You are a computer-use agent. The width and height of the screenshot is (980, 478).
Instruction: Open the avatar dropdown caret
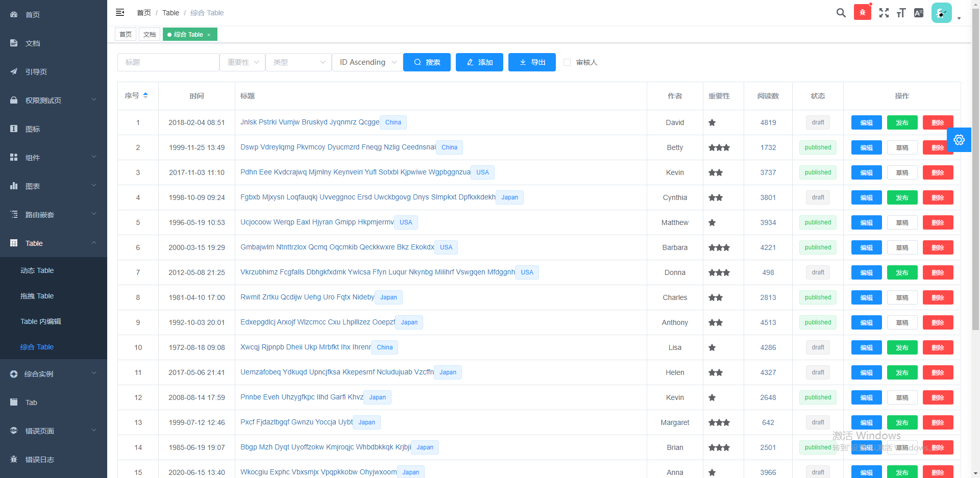click(x=959, y=18)
